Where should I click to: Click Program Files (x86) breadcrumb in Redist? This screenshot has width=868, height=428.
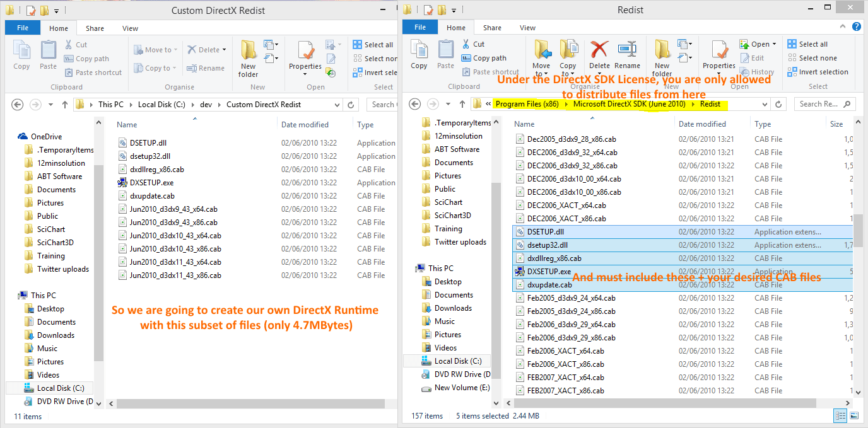[527, 104]
